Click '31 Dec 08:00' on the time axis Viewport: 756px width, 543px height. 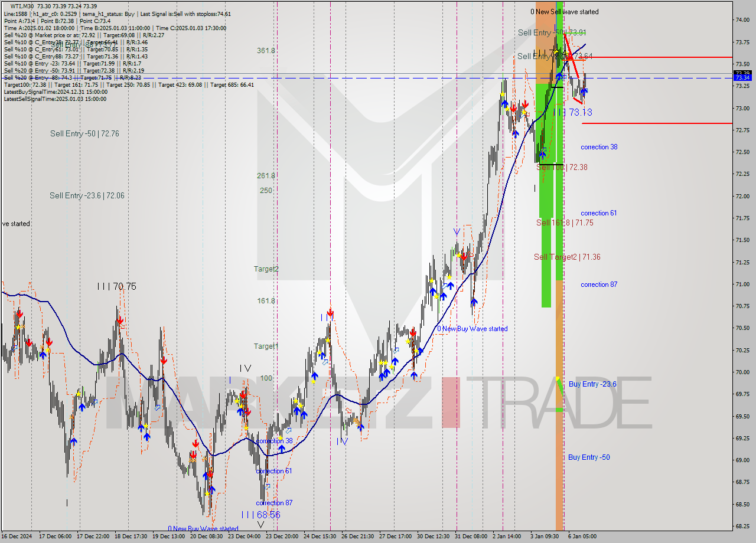[471, 537]
